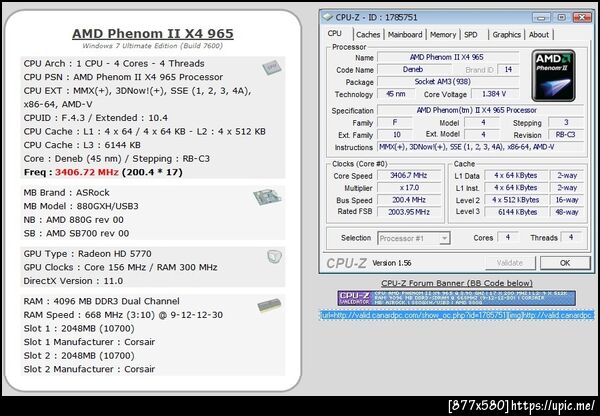The height and width of the screenshot is (416, 600).
Task: Click the RAM module icon beside RAM info
Action: coord(269,305)
